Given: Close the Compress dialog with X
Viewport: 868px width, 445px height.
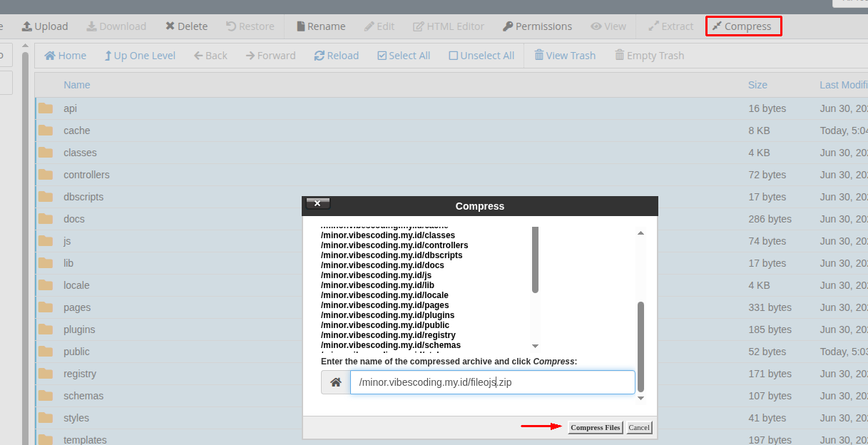Looking at the screenshot, I should click(317, 204).
